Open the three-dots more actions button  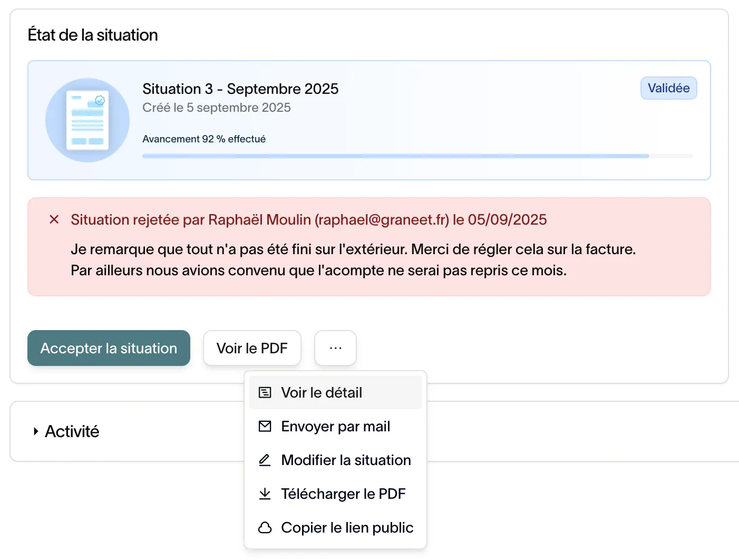pyautogui.click(x=335, y=348)
